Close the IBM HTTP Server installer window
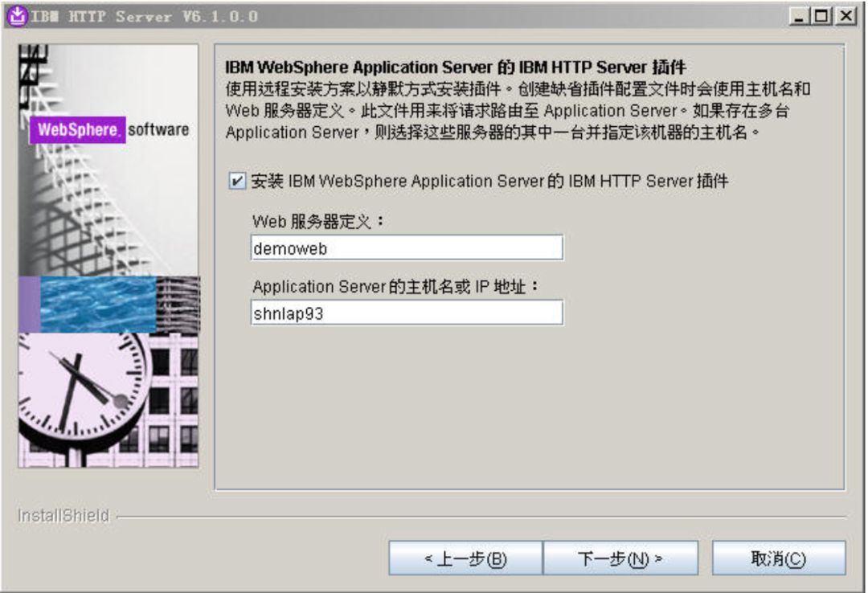Screen dimensions: 868x593 846,16
